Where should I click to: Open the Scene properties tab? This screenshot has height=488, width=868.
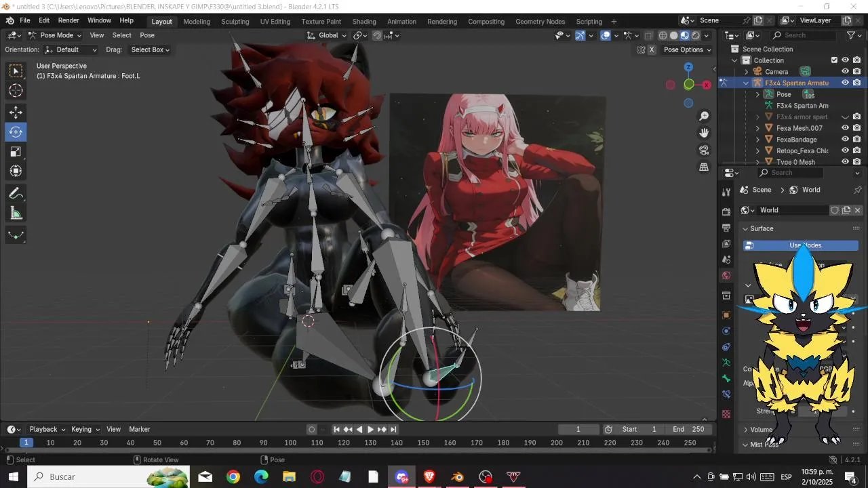point(726,260)
